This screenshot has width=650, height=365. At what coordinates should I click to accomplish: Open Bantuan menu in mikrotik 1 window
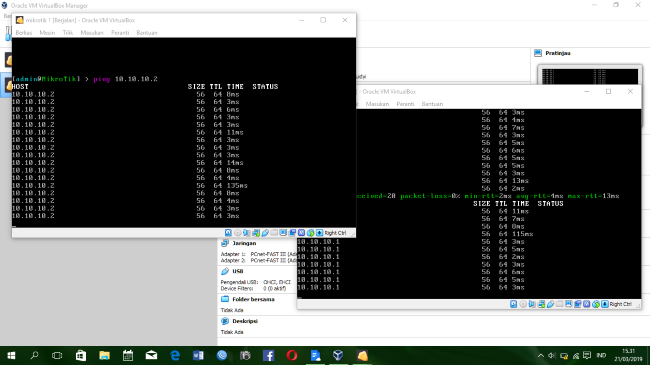coord(147,33)
